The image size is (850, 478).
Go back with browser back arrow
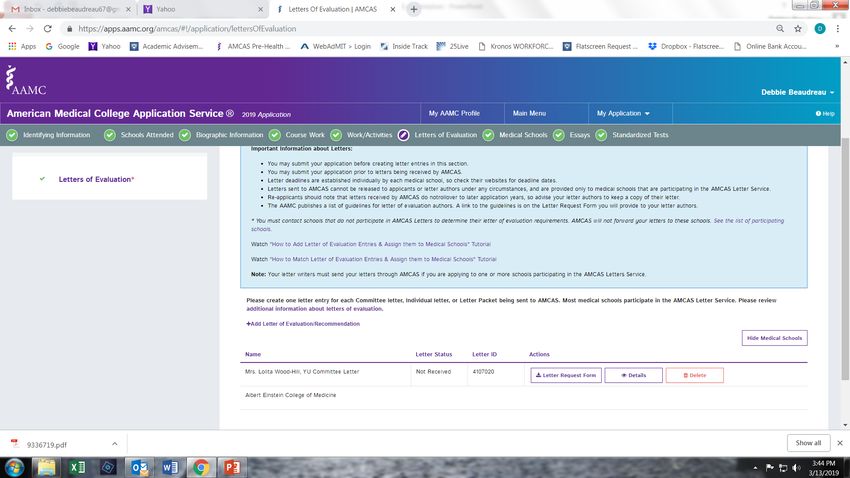pos(12,29)
